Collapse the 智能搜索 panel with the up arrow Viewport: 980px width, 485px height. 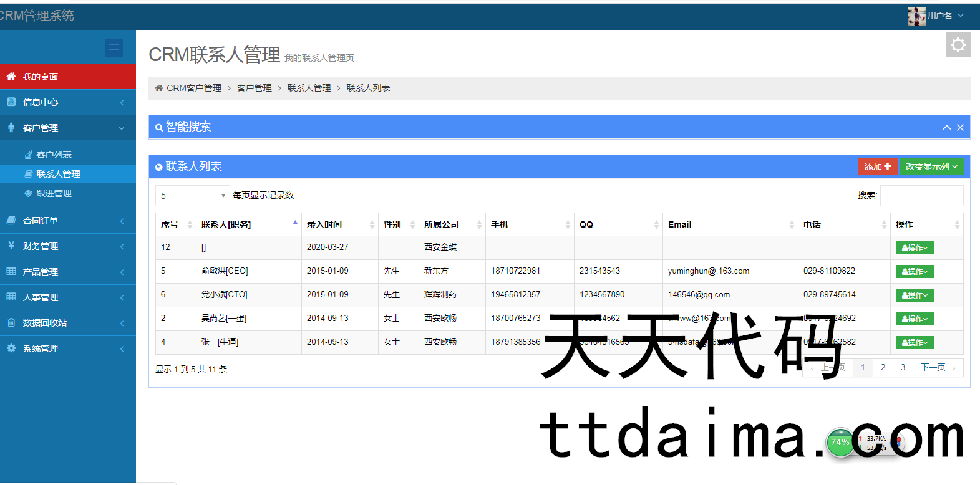point(946,127)
